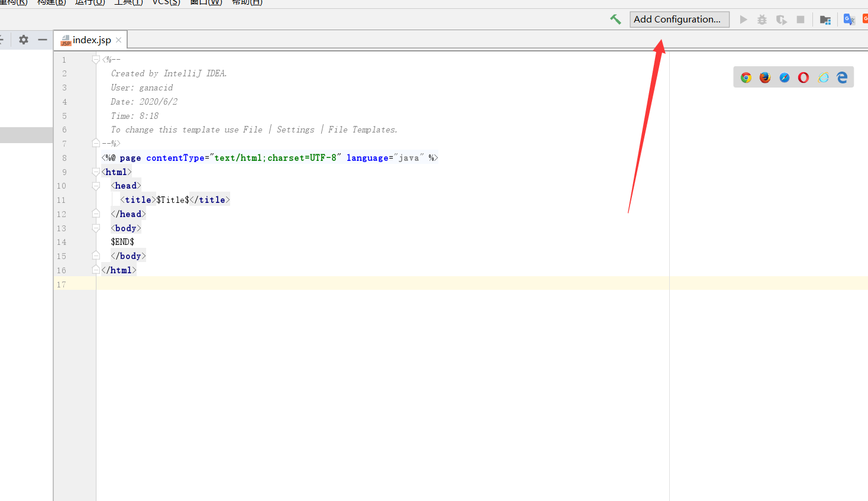This screenshot has width=868, height=501.
Task: Click the Google Translate toolbar icon
Action: click(849, 20)
